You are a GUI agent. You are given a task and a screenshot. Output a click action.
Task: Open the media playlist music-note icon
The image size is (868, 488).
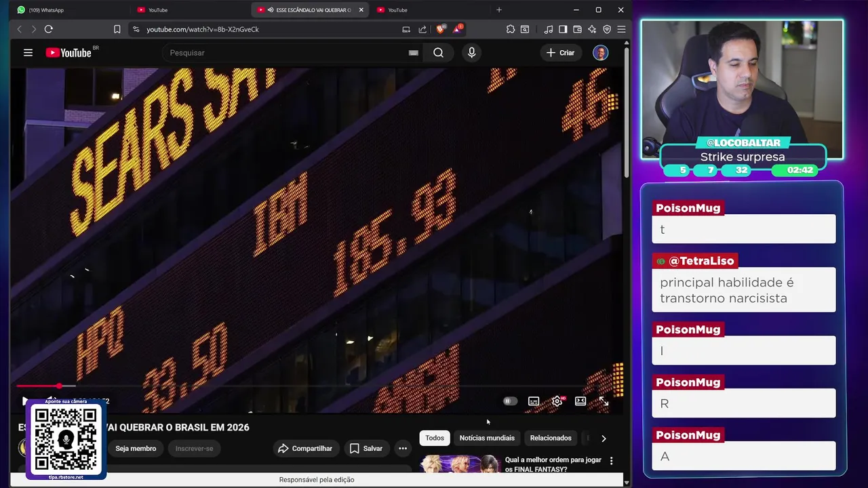[549, 29]
